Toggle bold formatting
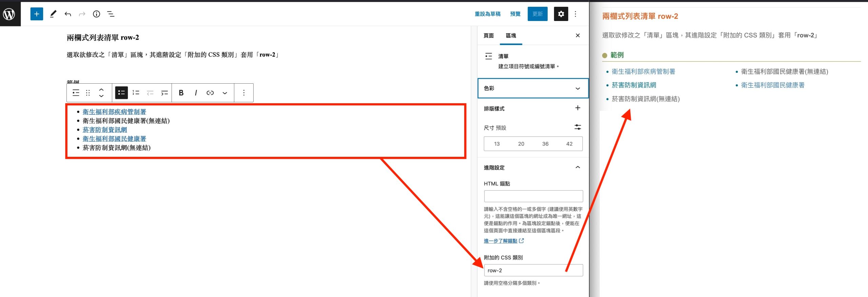The height and width of the screenshot is (297, 868). pyautogui.click(x=181, y=93)
